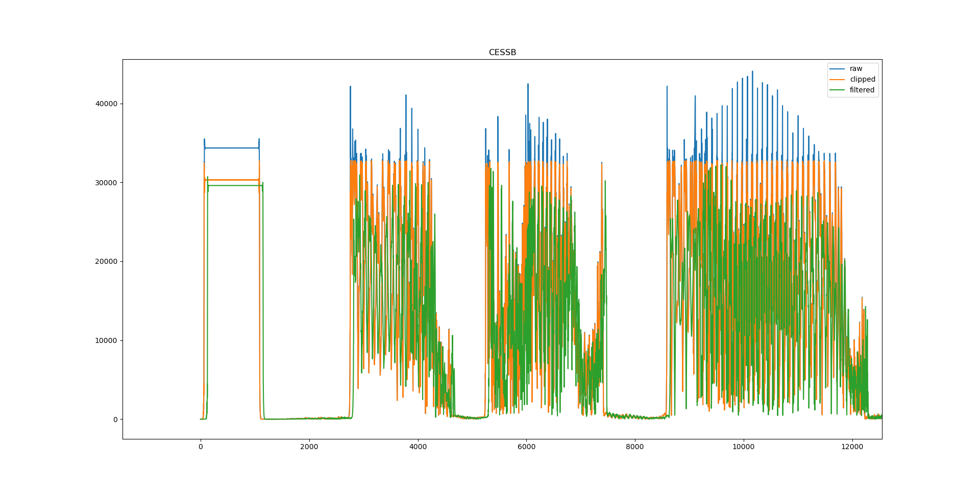Click the x-axis label 0
The width and height of the screenshot is (980, 493).
click(x=201, y=447)
